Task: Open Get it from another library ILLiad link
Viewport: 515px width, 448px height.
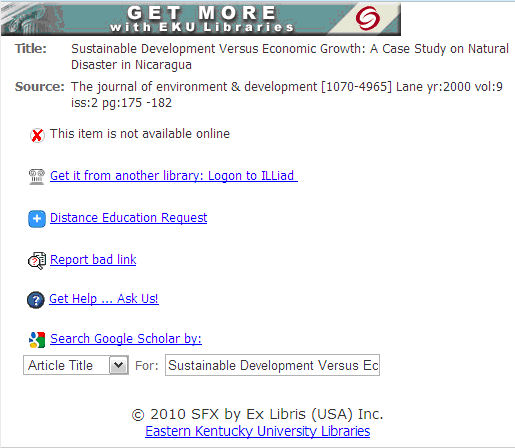Action: 174,176
